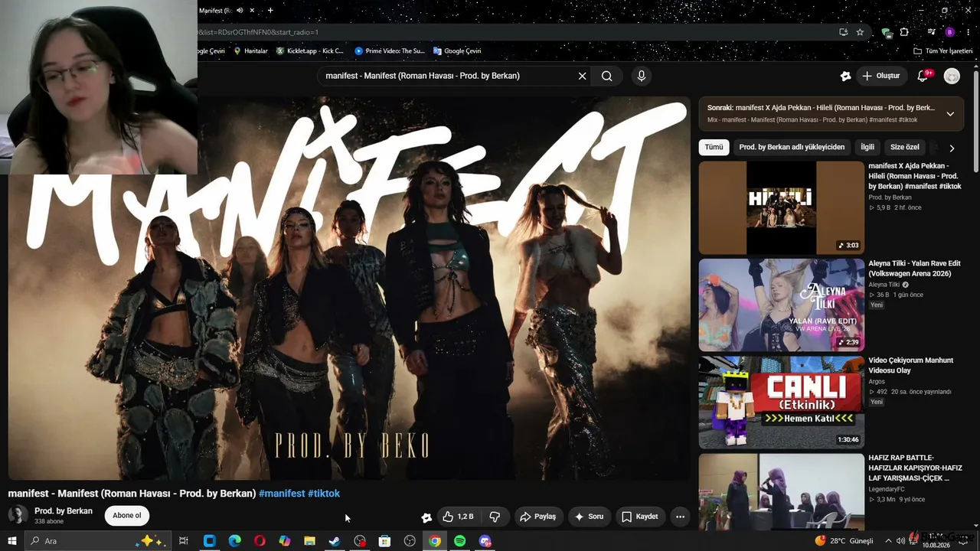This screenshot has height=551, width=980.
Task: Click the LegendaryFC channel name
Action: (x=888, y=489)
